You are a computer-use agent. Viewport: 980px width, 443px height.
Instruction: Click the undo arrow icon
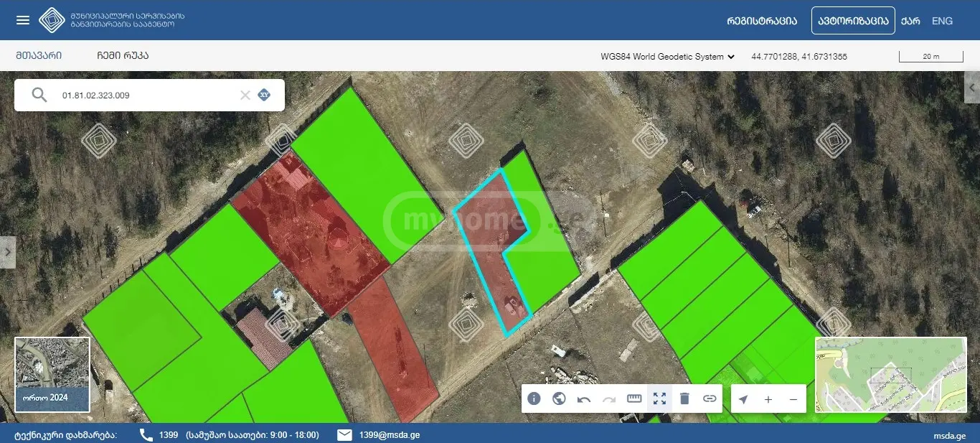(584, 398)
